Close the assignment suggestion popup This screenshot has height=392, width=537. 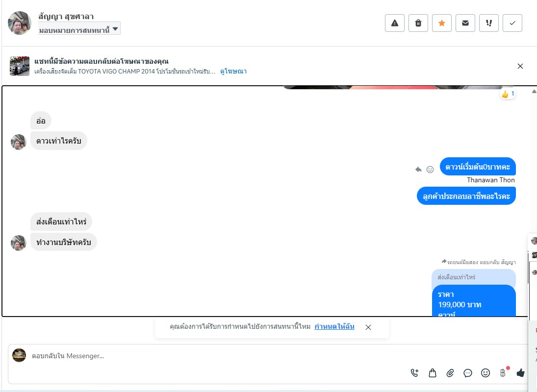click(368, 327)
